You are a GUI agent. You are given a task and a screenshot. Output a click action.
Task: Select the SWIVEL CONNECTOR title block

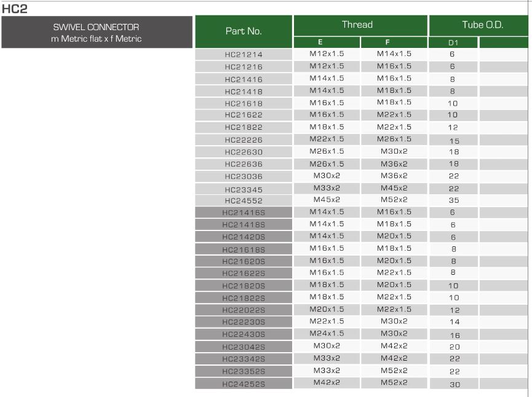pyautogui.click(x=97, y=33)
